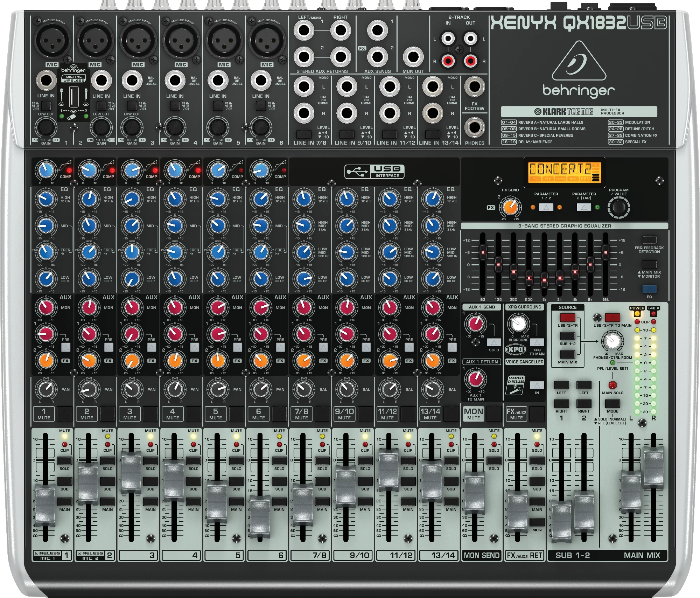
Task: Toggle the FBQ Feedback Detection switch
Action: pyautogui.click(x=649, y=240)
